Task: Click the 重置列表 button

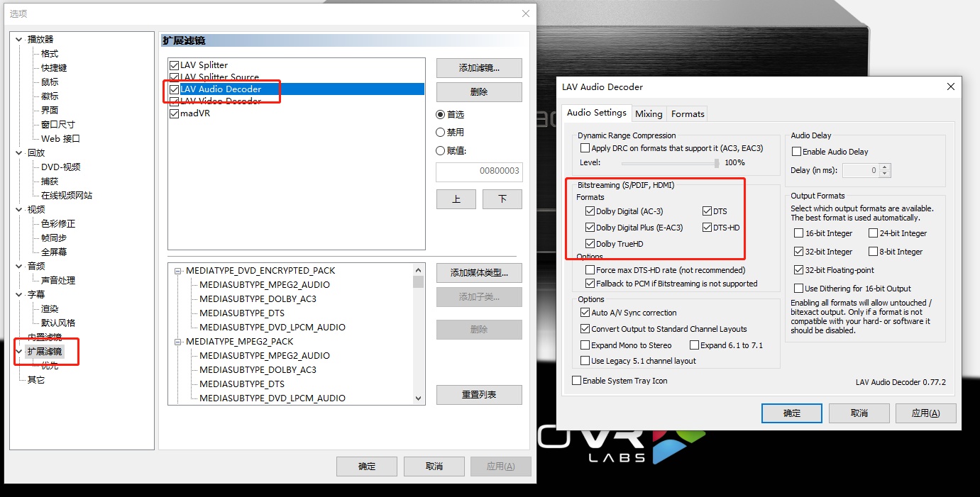Action: 479,395
